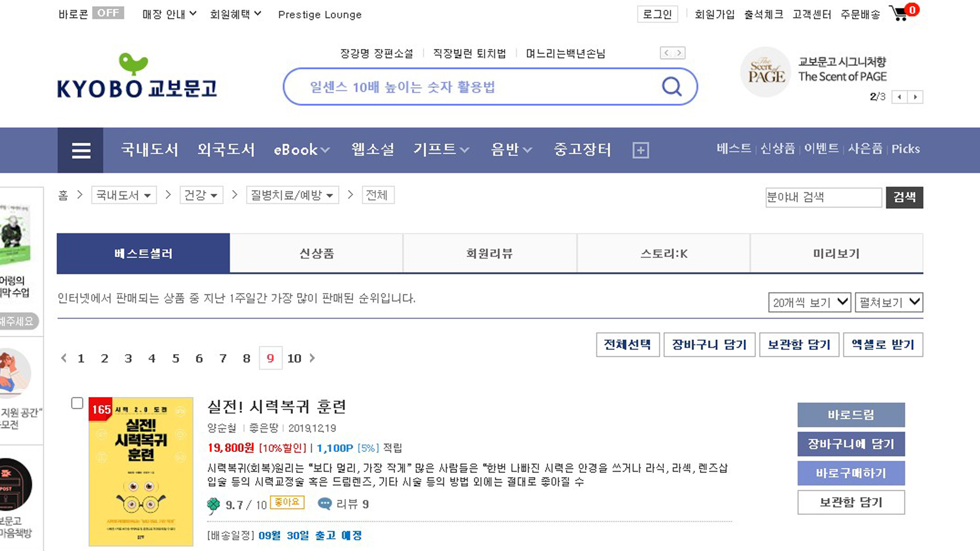The width and height of the screenshot is (980, 551).
Task: Check the box for 실전! 시력복귀 훈련
Action: [77, 403]
